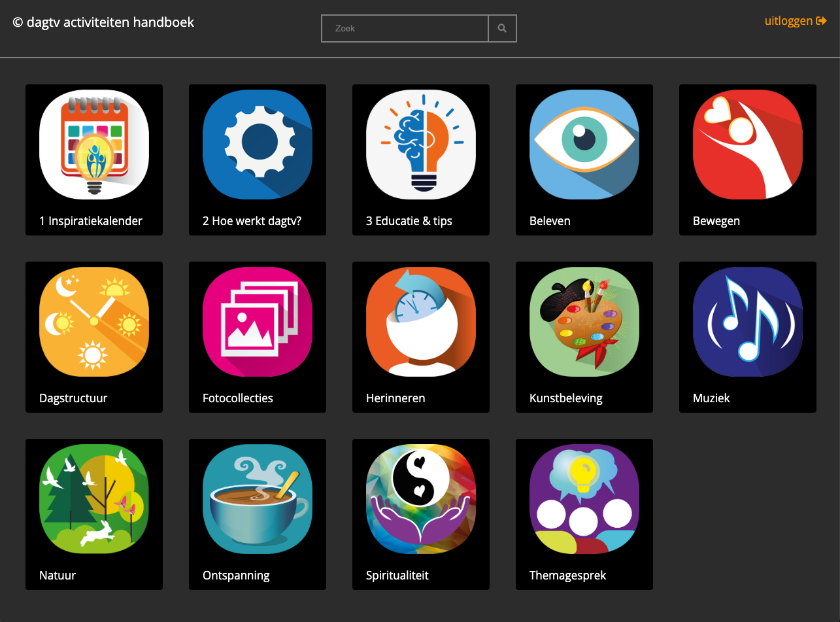Select the Themagesprek lightbulb group icon

[584, 499]
